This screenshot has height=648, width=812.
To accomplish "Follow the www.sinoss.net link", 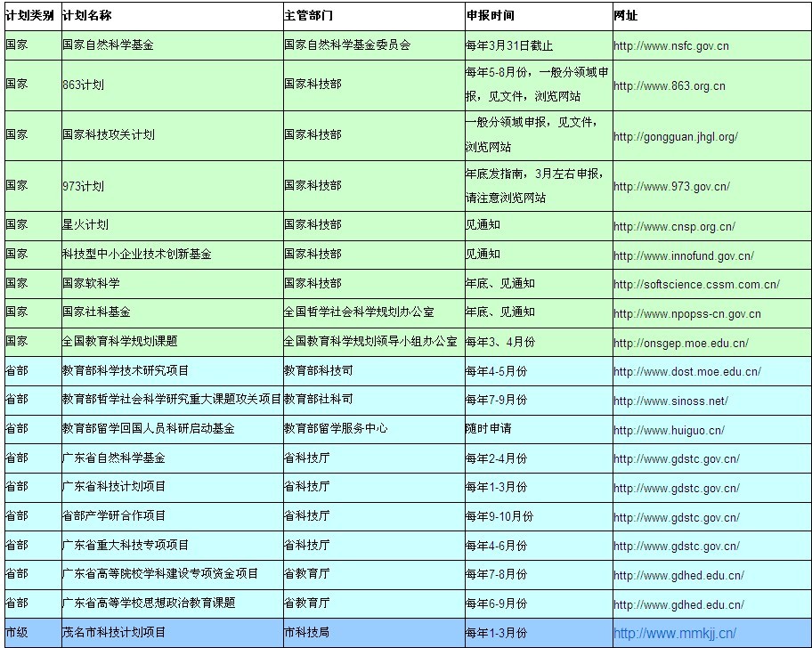I will (x=670, y=401).
